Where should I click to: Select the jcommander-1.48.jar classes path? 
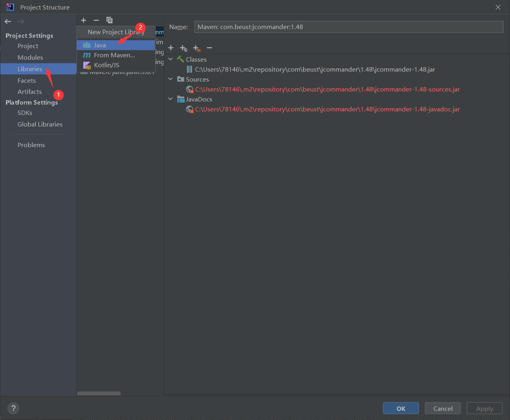[x=315, y=70]
